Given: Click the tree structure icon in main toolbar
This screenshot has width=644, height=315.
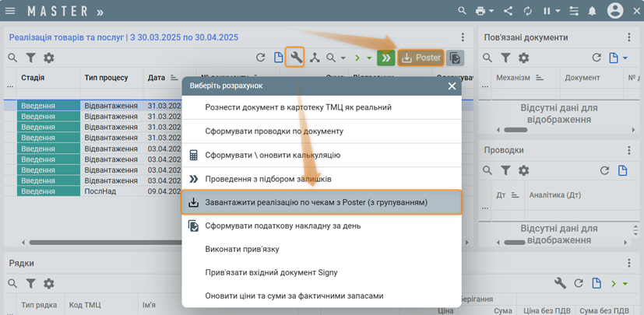Looking at the screenshot, I should point(315,58).
